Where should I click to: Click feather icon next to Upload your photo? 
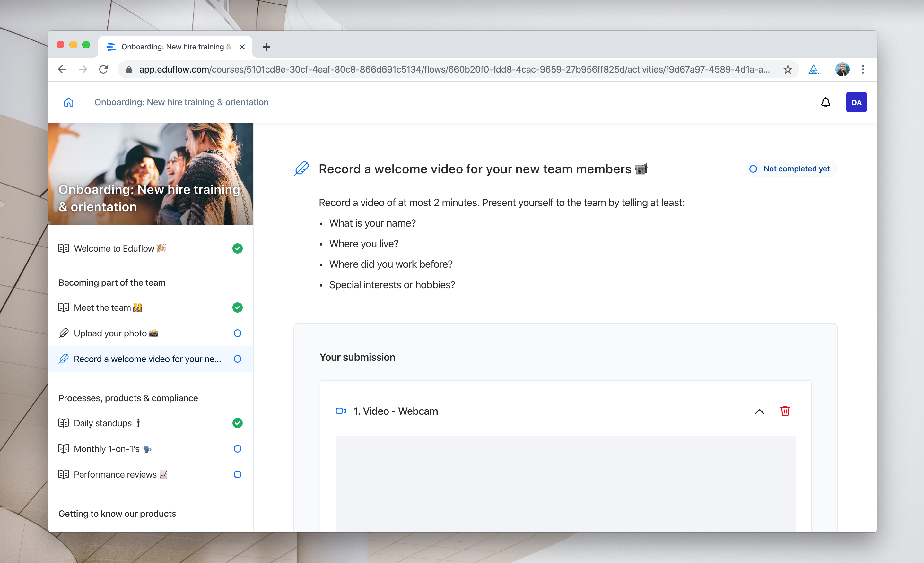[x=64, y=333]
